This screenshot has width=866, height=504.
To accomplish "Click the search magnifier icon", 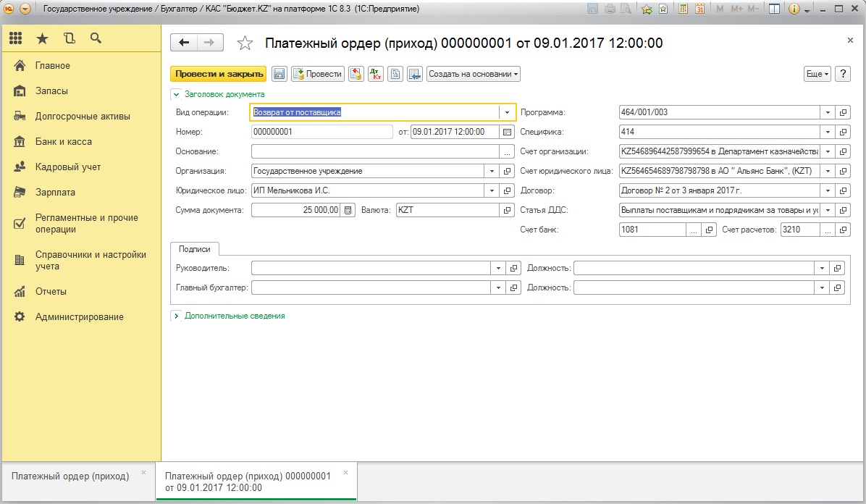I will pos(96,38).
